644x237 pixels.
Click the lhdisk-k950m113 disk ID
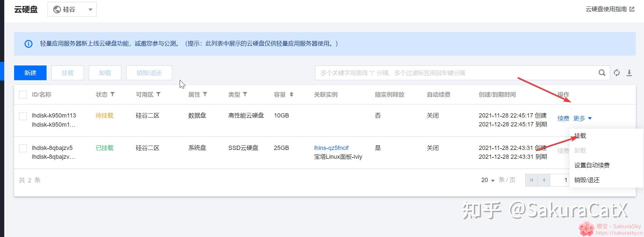(54, 116)
